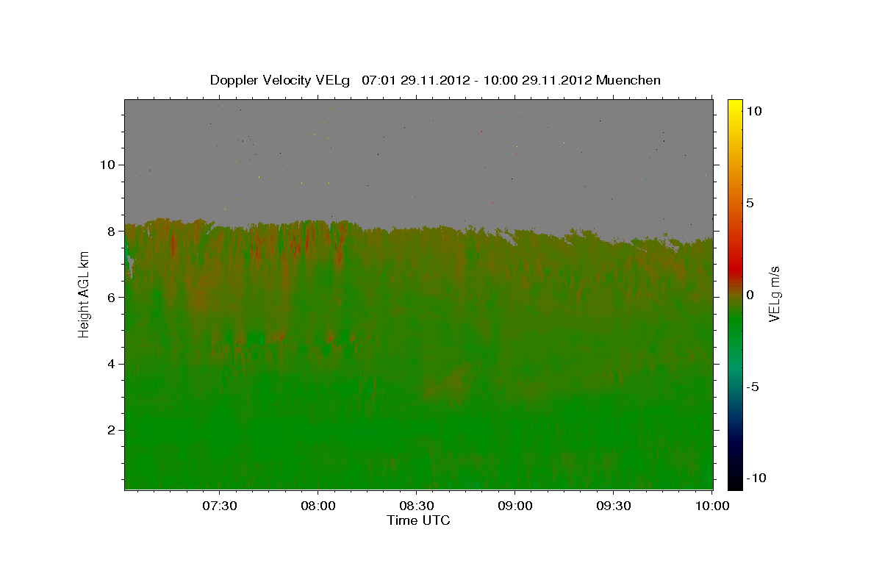Click the 'Time UTC' axis label

tap(418, 520)
